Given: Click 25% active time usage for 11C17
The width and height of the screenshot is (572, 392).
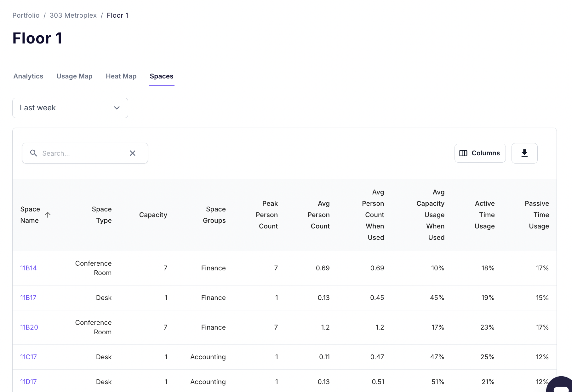Looking at the screenshot, I should (487, 357).
